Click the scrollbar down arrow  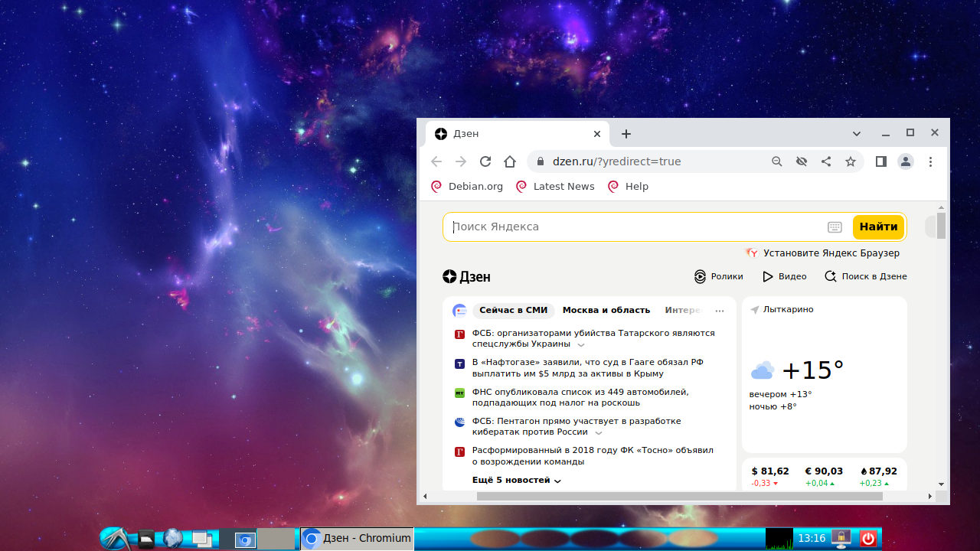(x=942, y=484)
